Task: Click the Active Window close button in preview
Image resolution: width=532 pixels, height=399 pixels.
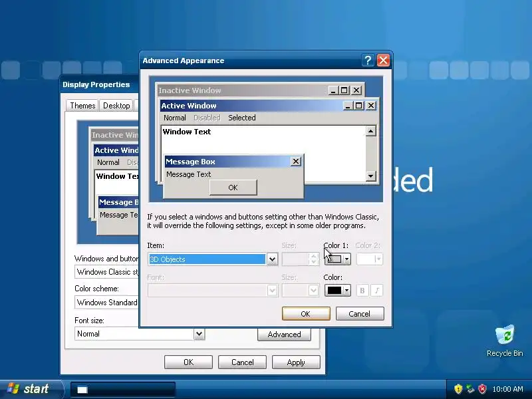Action: pyautogui.click(x=371, y=106)
